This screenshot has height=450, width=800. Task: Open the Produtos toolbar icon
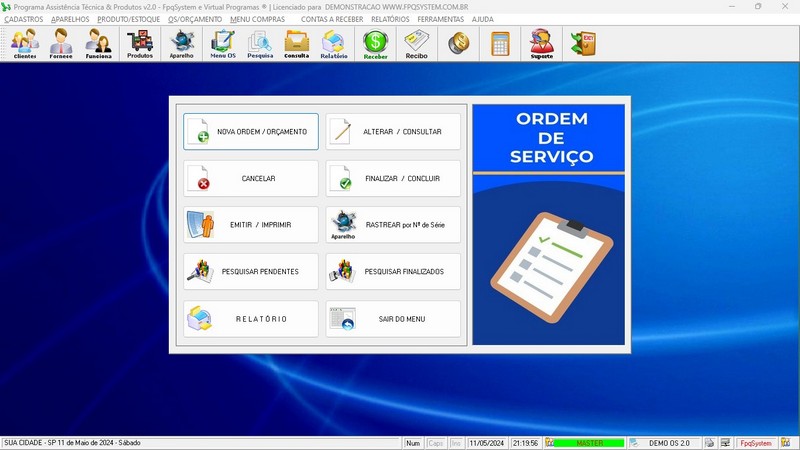(140, 44)
